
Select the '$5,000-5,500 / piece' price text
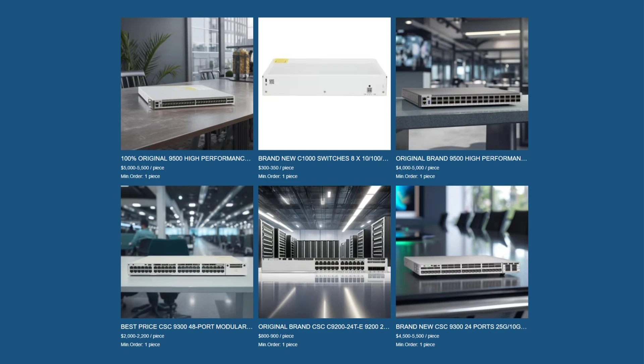coord(143,168)
